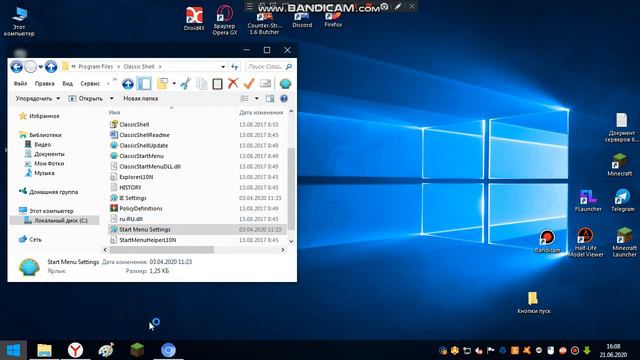Click the Copy toolbar icon

(202, 84)
